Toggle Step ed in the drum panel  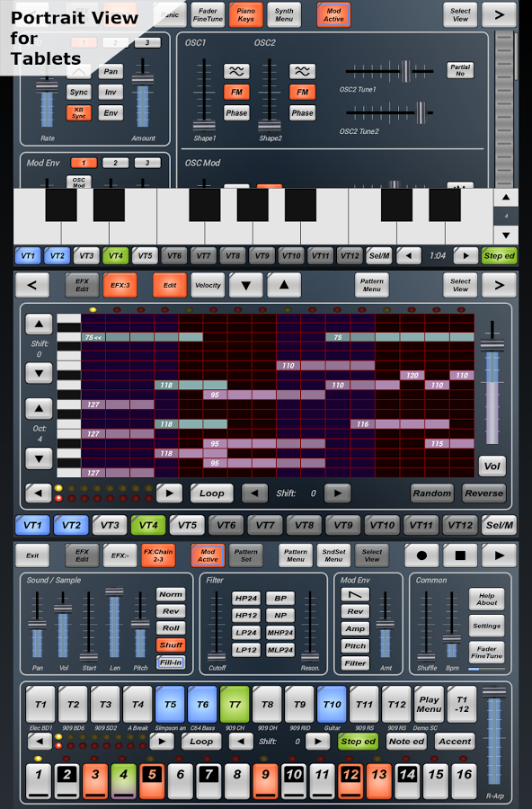tap(358, 742)
